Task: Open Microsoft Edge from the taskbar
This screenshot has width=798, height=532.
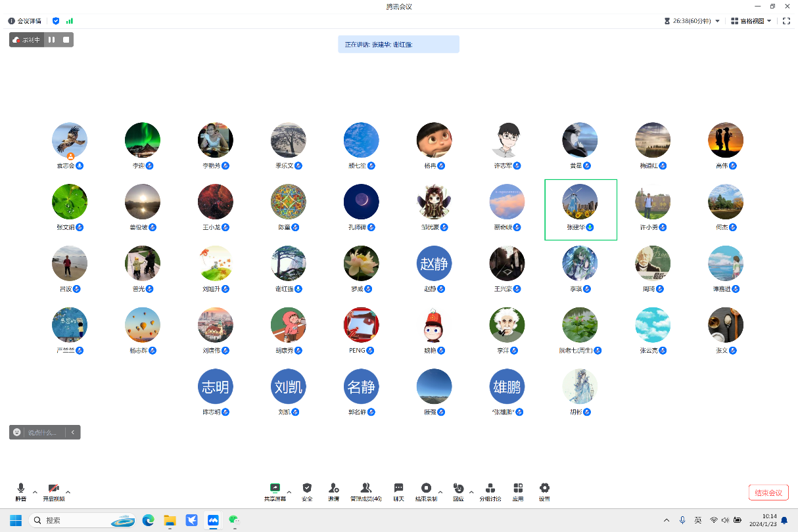Action: pyautogui.click(x=149, y=520)
